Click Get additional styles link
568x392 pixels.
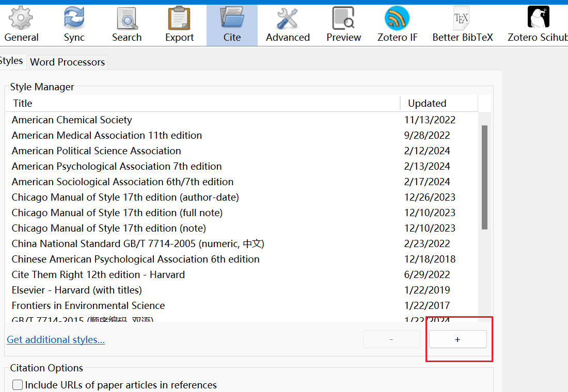point(56,339)
